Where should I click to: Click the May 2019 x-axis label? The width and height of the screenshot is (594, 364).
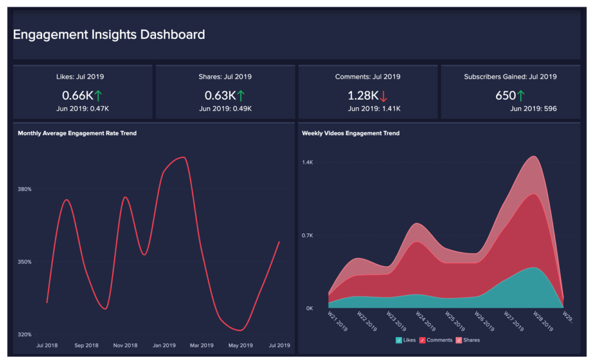point(241,345)
